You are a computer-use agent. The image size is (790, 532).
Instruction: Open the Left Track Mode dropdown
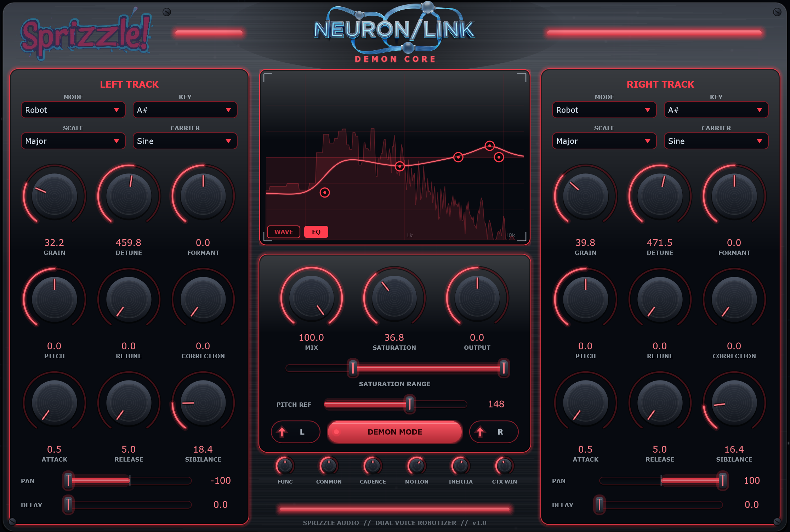tap(73, 110)
